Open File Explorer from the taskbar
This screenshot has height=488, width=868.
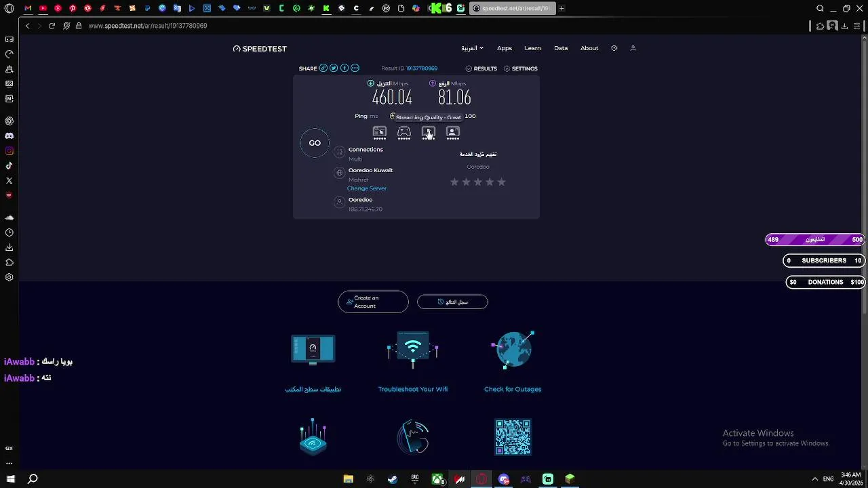(349, 479)
